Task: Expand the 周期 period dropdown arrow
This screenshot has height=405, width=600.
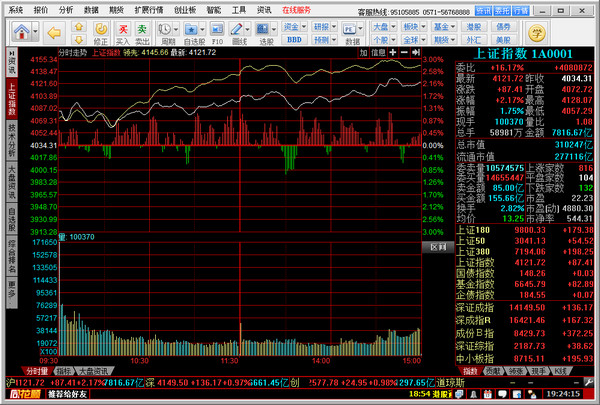Action: tap(176, 29)
